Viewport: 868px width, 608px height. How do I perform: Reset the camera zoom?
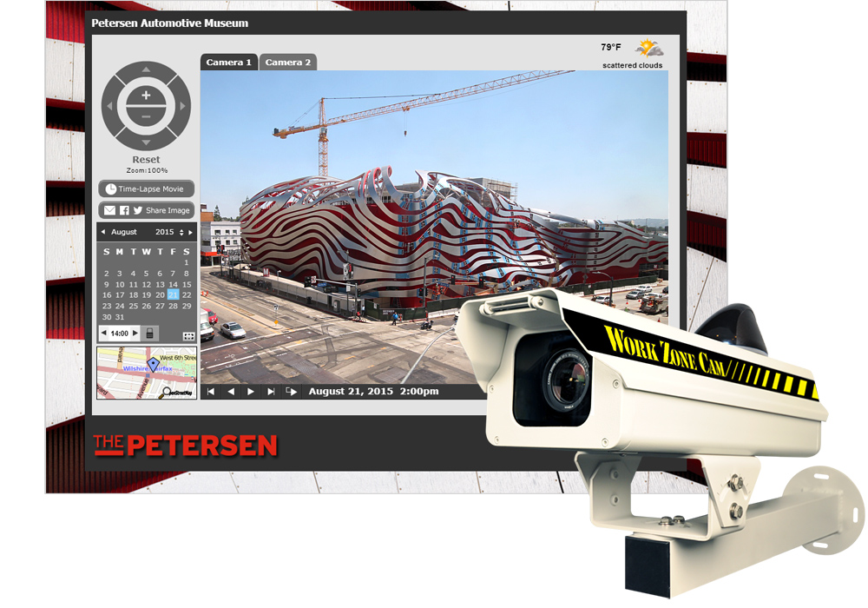[146, 160]
